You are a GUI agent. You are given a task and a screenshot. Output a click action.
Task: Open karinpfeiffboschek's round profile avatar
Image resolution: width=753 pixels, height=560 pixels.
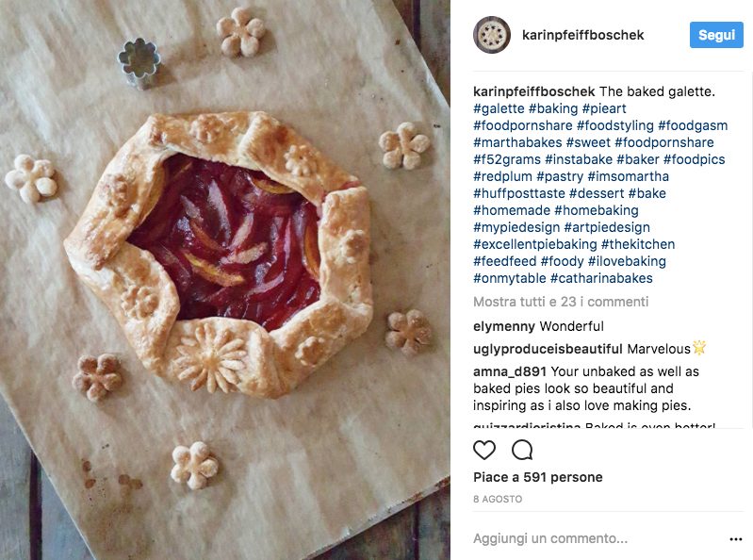pyautogui.click(x=492, y=35)
